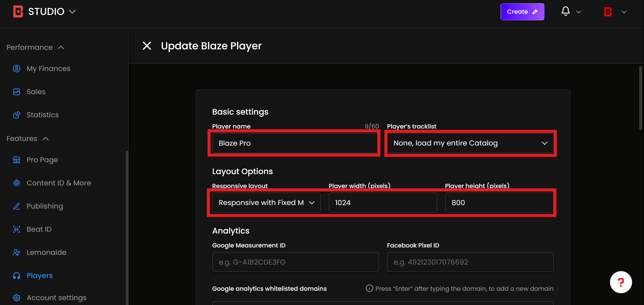644x305 pixels.
Task: Click the Lemonaide icon
Action: tap(16, 252)
